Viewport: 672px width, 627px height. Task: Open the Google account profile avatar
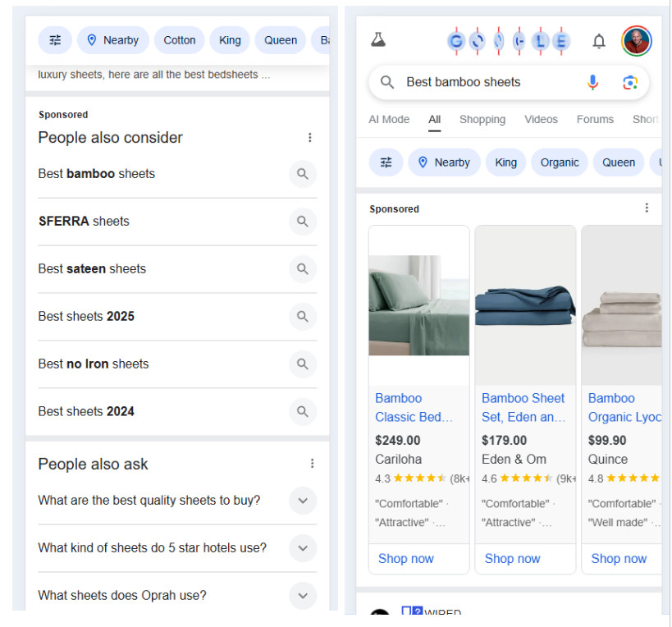(636, 40)
